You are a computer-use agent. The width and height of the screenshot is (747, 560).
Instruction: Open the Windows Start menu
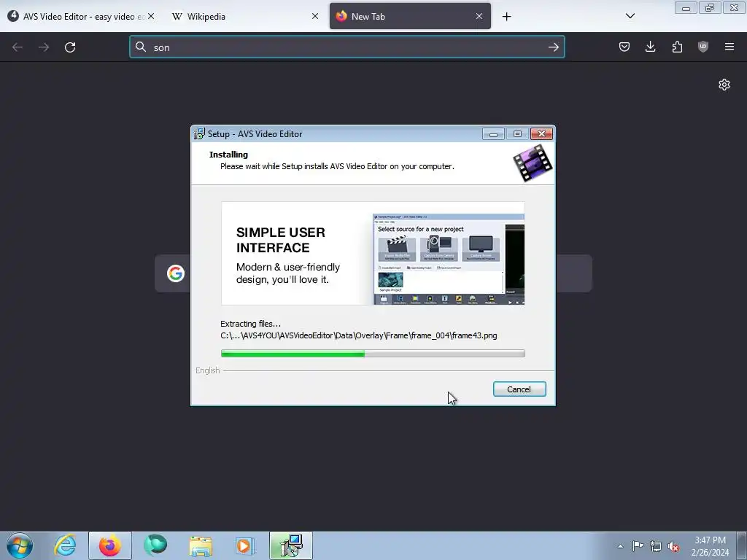[x=20, y=545]
